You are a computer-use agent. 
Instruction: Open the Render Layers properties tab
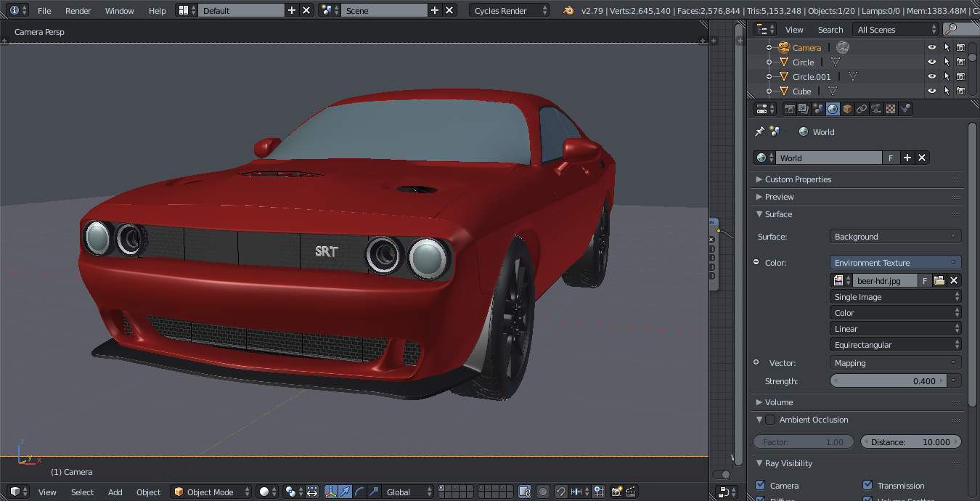[804, 109]
